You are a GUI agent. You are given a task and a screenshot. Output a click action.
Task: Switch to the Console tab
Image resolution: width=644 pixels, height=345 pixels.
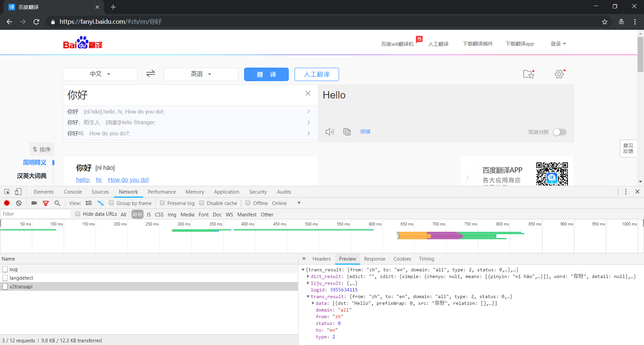(73, 192)
